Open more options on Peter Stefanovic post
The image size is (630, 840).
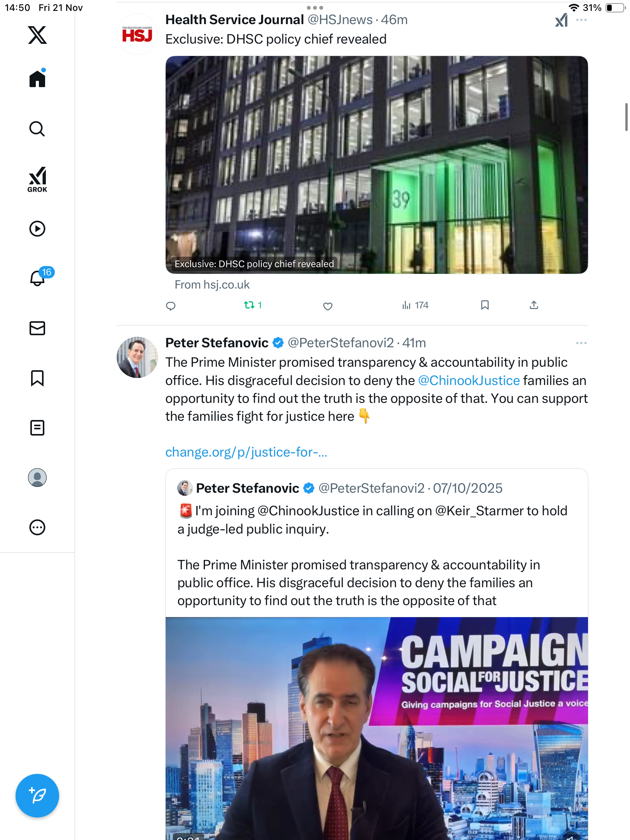click(581, 343)
